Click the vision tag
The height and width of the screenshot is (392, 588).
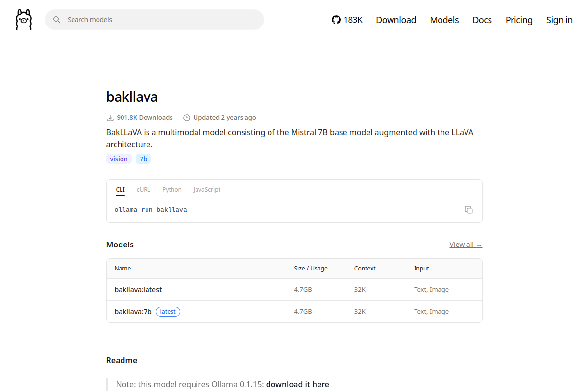pos(119,159)
